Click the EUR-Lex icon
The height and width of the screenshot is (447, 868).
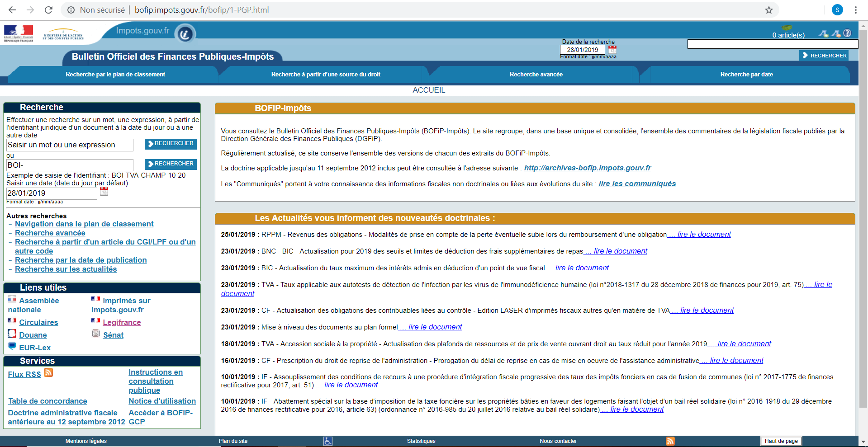(12, 346)
